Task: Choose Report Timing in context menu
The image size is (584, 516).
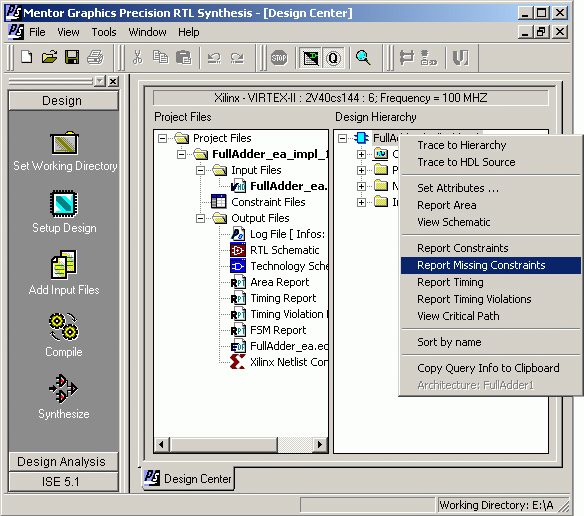Action: coord(491,282)
